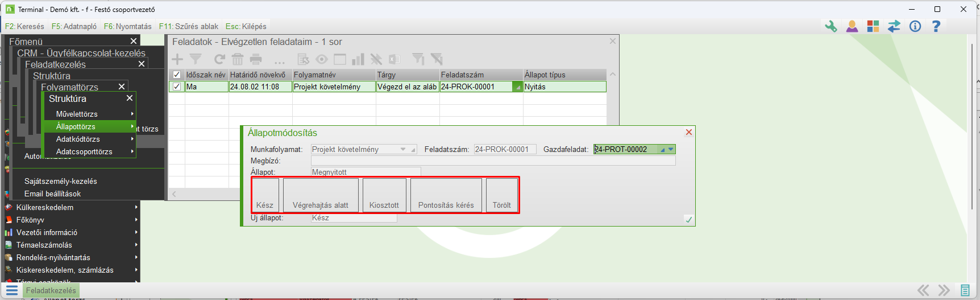Set status to Törölt
Screen dimensions: 980x300
pyautogui.click(x=502, y=195)
